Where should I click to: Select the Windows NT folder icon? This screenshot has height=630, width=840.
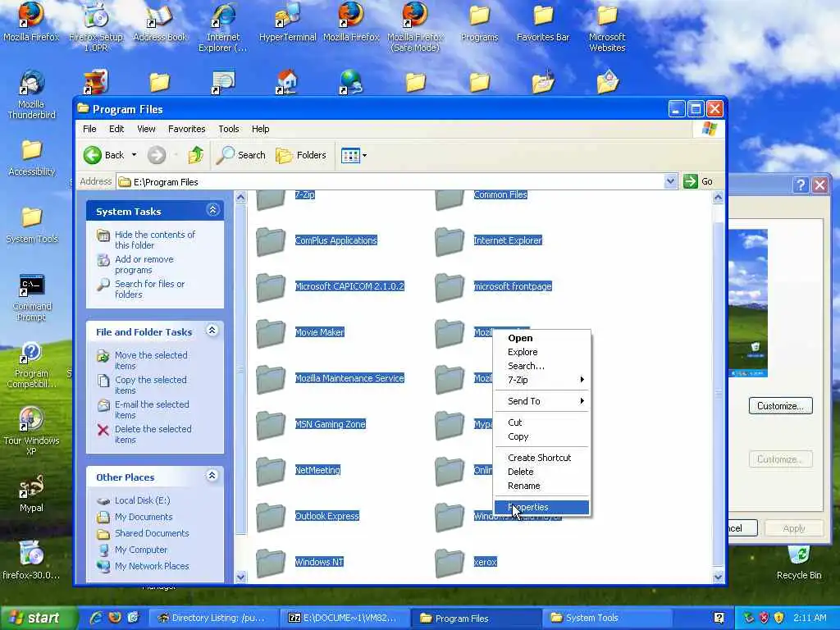click(x=271, y=563)
